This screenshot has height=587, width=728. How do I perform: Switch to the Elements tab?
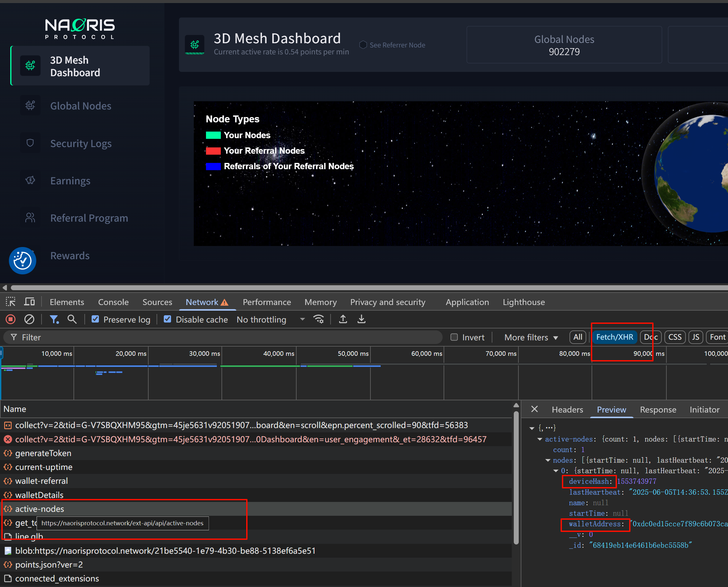tap(67, 302)
